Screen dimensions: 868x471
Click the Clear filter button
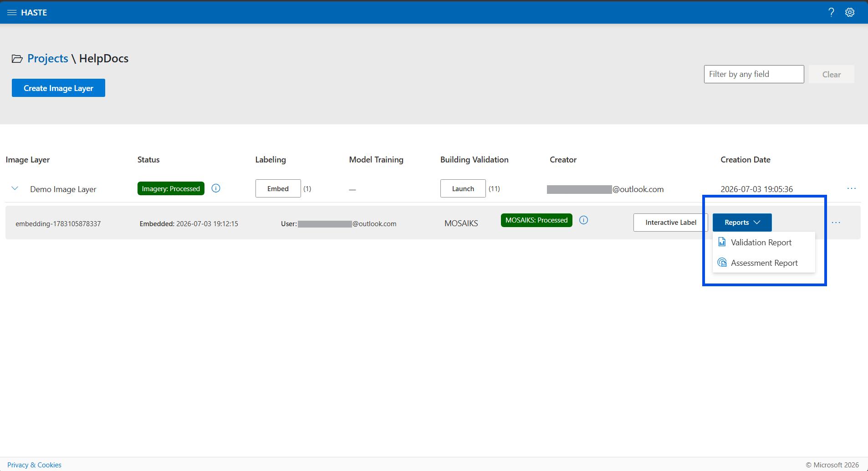(x=831, y=74)
